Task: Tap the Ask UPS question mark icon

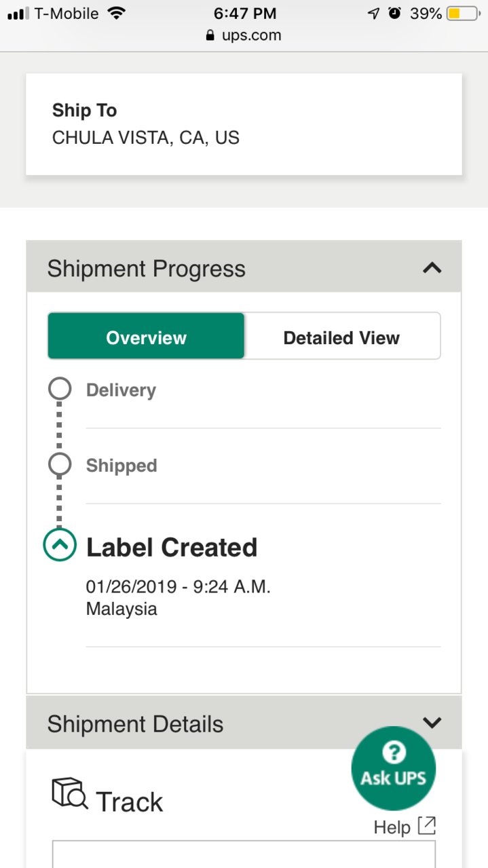Action: pos(394,752)
